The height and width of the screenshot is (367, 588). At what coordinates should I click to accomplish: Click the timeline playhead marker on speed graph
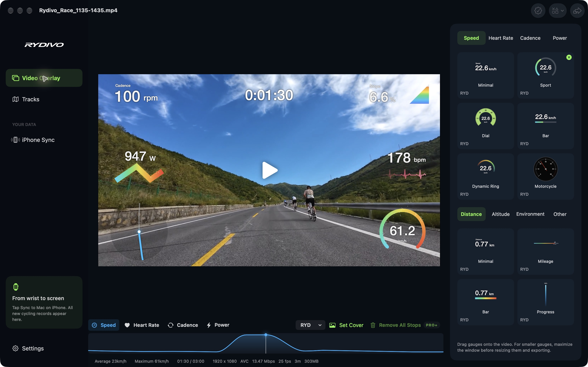coord(266,335)
